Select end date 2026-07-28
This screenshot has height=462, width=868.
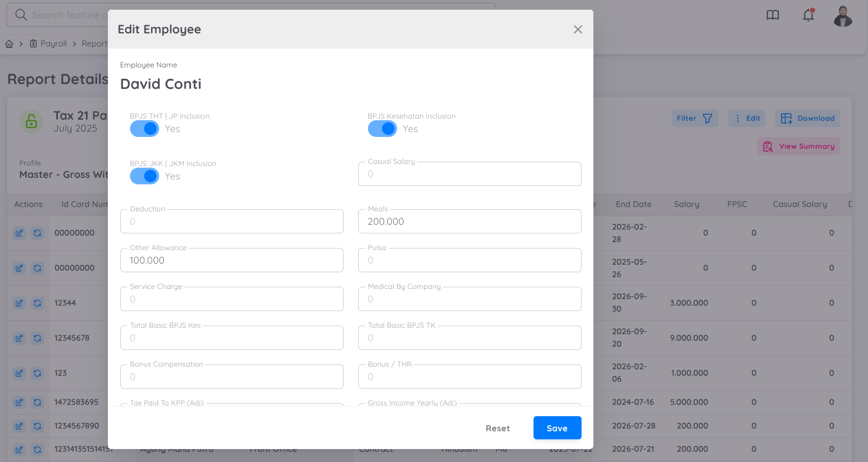(x=633, y=426)
